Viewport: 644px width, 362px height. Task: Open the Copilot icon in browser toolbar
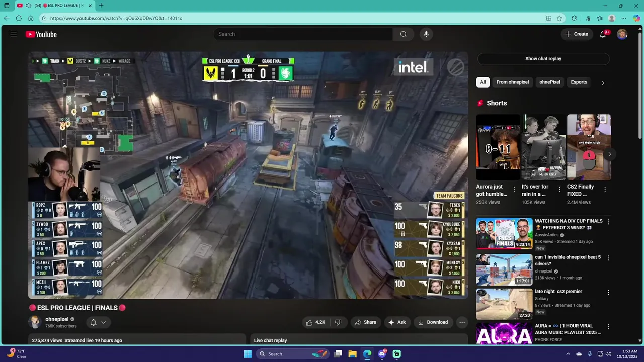pyautogui.click(x=636, y=18)
